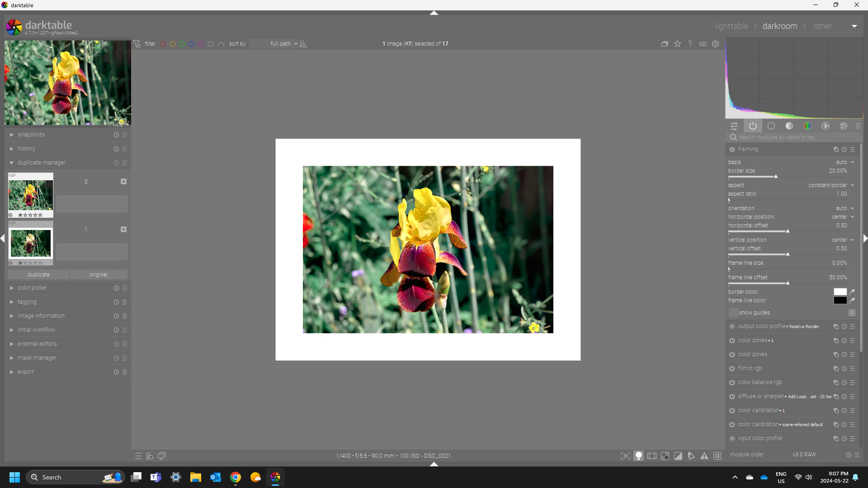Viewport: 868px width, 488px height.
Task: Expand the snapshots panel
Action: (31, 135)
